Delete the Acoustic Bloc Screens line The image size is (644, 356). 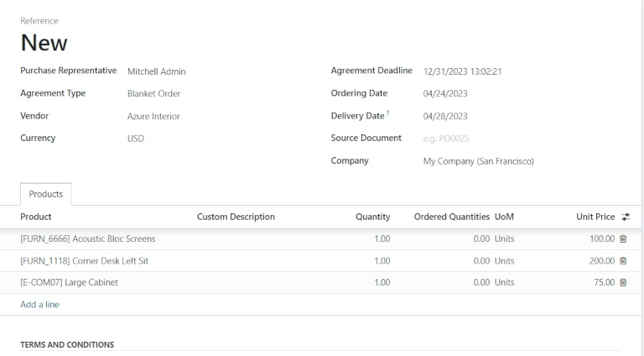[x=623, y=239]
